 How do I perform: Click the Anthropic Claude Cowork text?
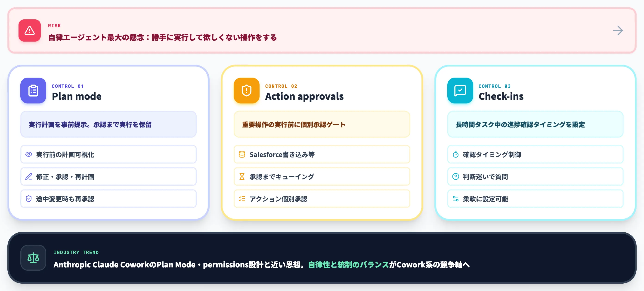[101, 264]
